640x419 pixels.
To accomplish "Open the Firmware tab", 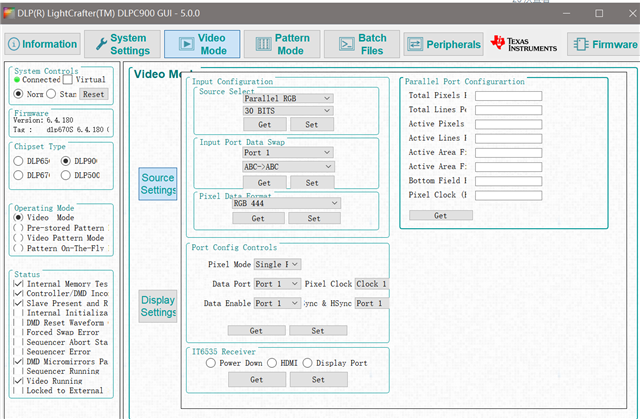I will 603,44.
